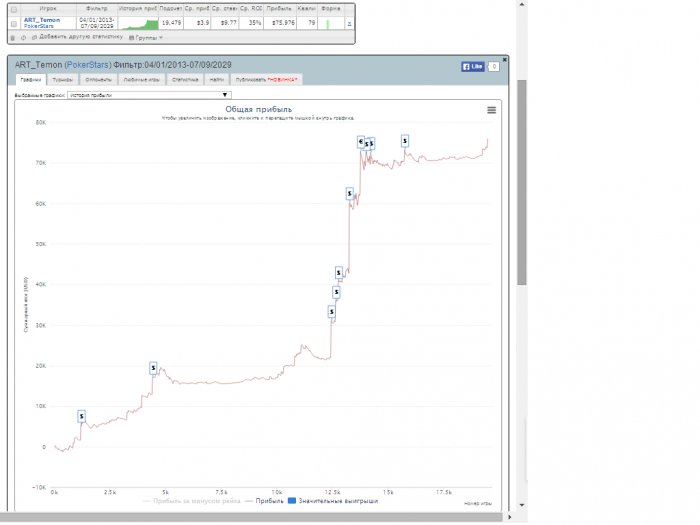Click the 04/01/2013-07/09/2029 filter cell
This screenshot has width=700, height=525.
click(97, 23)
